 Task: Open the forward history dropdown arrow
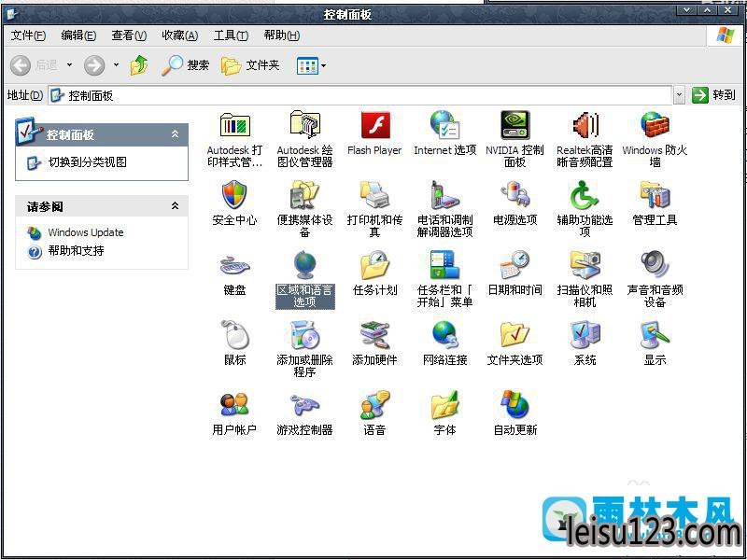click(x=116, y=65)
